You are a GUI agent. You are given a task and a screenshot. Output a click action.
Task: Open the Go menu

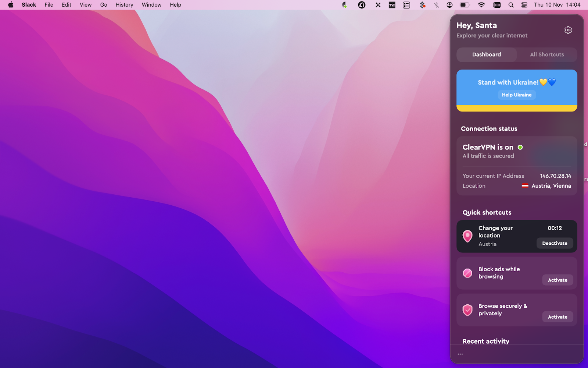coord(104,5)
